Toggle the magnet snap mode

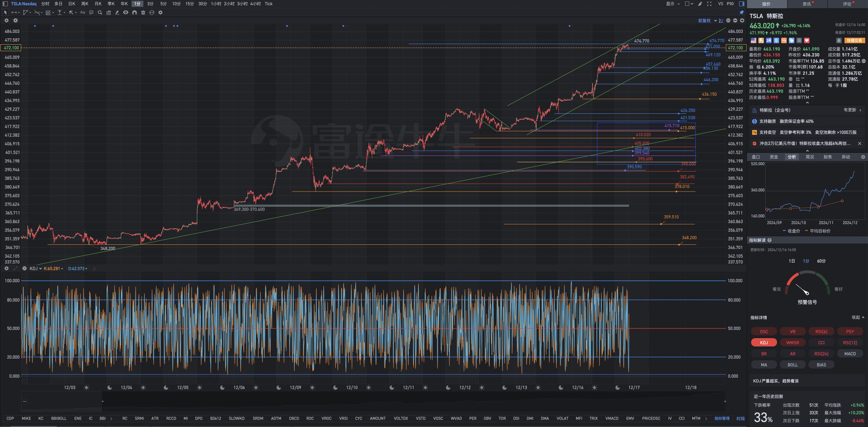coord(135,12)
